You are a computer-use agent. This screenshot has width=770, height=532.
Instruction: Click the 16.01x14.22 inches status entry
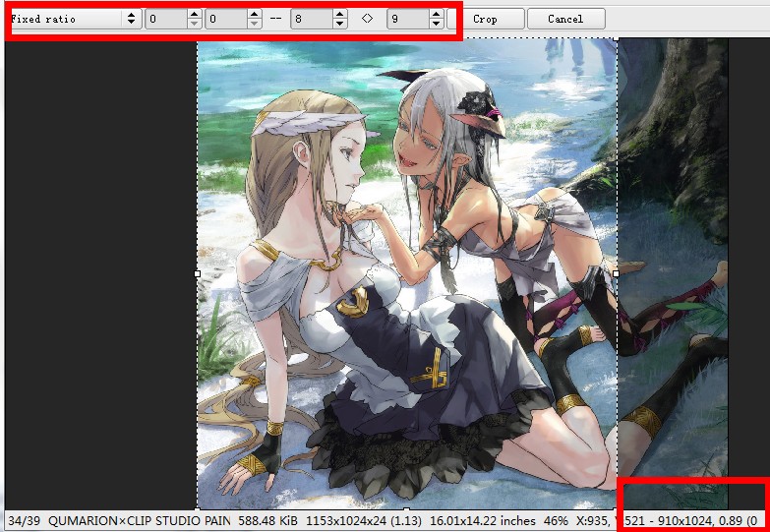pyautogui.click(x=482, y=521)
